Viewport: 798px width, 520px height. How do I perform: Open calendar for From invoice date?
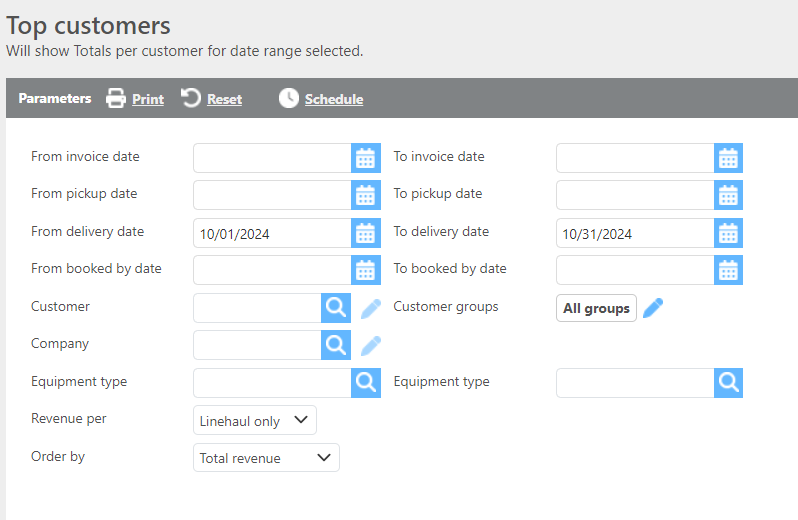[x=366, y=158]
